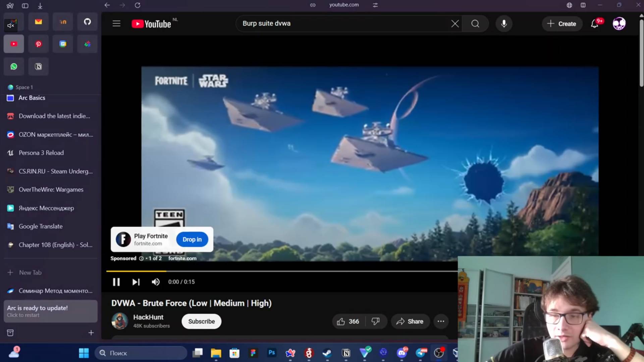
Task: Click the YouTube search magnifier button
Action: (475, 23)
